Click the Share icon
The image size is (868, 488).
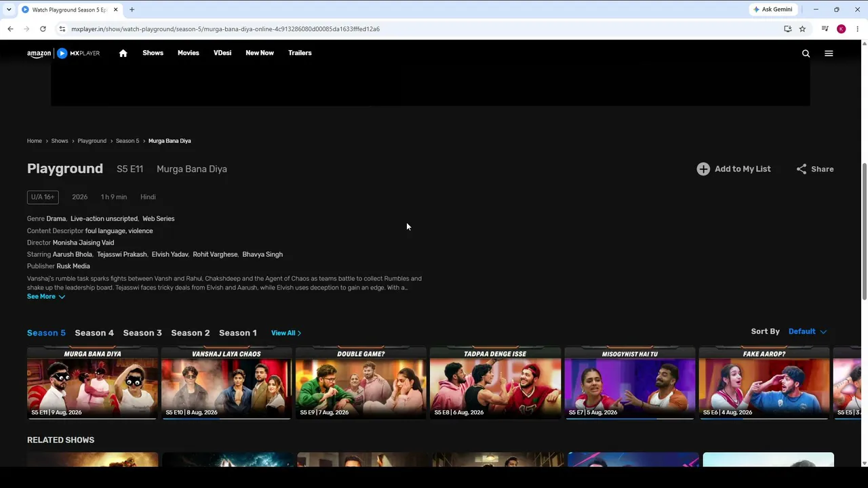(802, 169)
